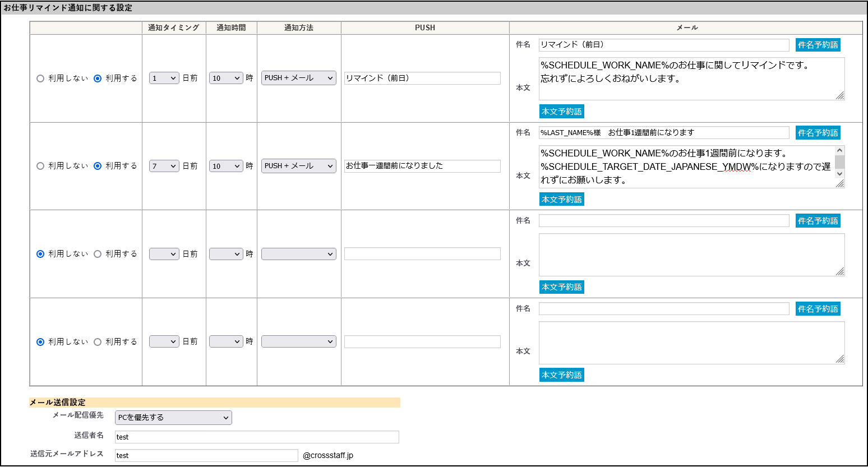The width and height of the screenshot is (868, 467).
Task: Open the 通知タイミング dropdown showing 1
Action: 164,78
